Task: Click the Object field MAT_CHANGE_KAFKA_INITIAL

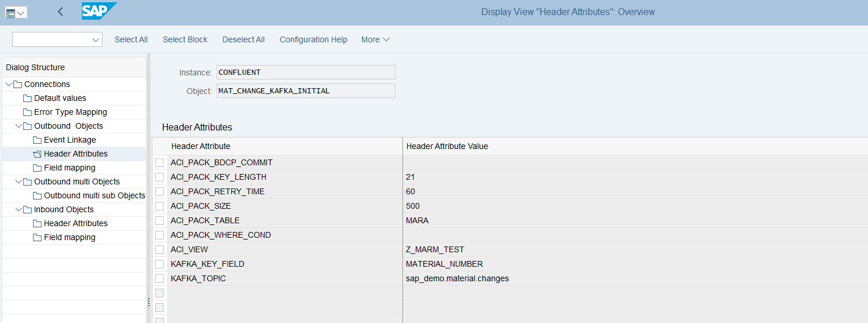Action: coord(306,91)
